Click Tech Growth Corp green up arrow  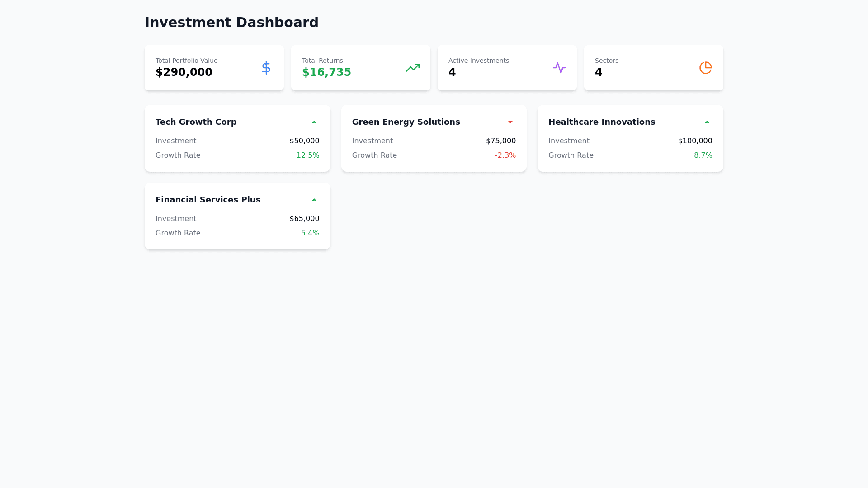(x=314, y=122)
